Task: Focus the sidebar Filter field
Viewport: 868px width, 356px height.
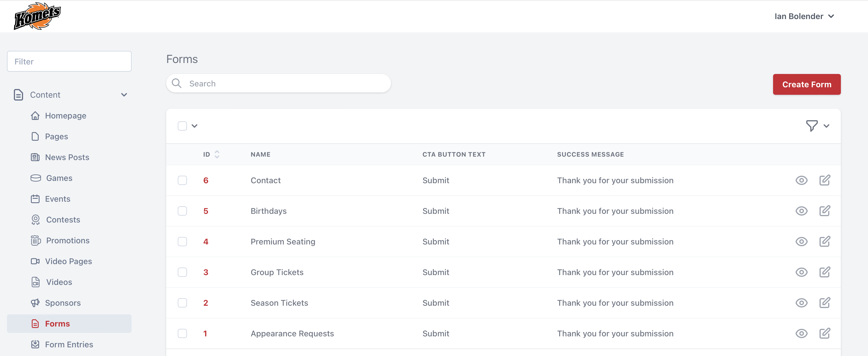Action: coord(69,61)
